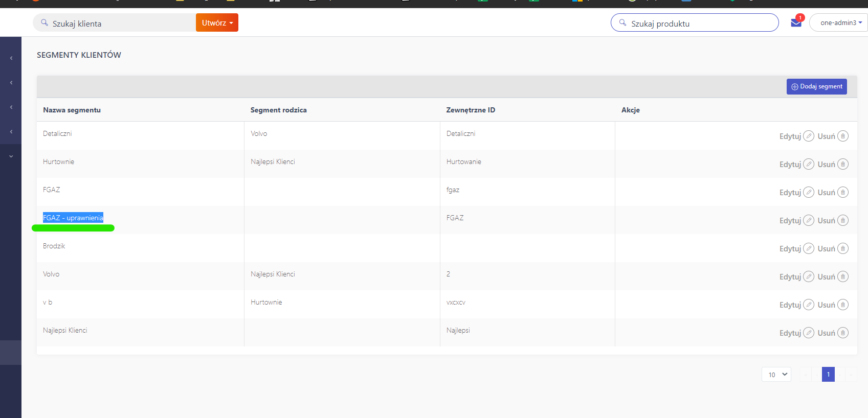Screen dimensions: 868x418
Task: Click the pencil icon for FGAZ - uprawnienia
Action: pyautogui.click(x=809, y=220)
